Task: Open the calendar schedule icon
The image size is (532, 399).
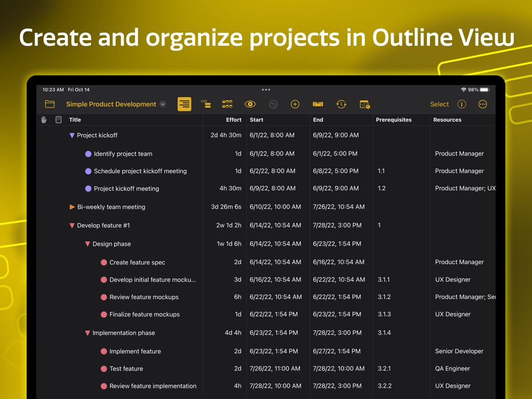Action: pos(365,104)
